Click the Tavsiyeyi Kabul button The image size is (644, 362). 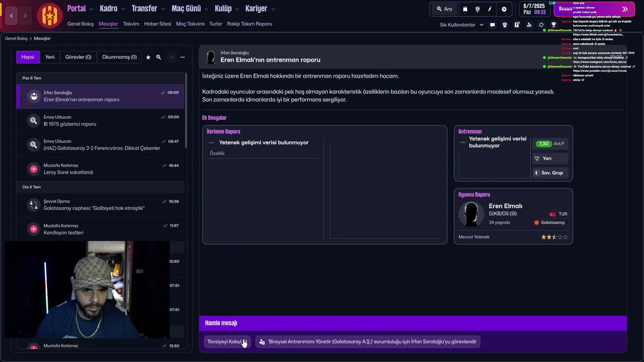[227, 342]
